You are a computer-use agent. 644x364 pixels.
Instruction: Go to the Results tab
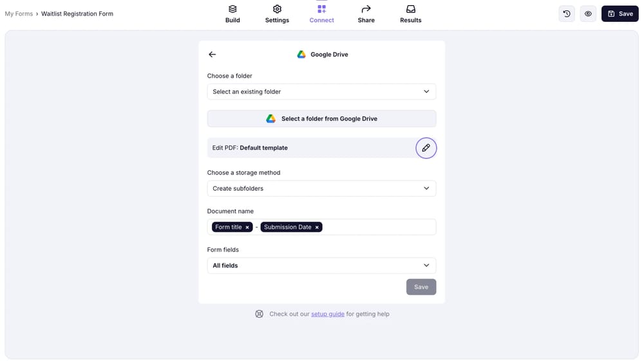click(x=410, y=14)
